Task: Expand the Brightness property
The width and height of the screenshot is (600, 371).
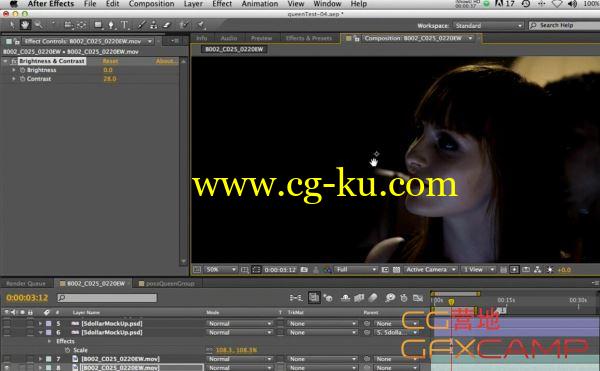Action: 14,70
